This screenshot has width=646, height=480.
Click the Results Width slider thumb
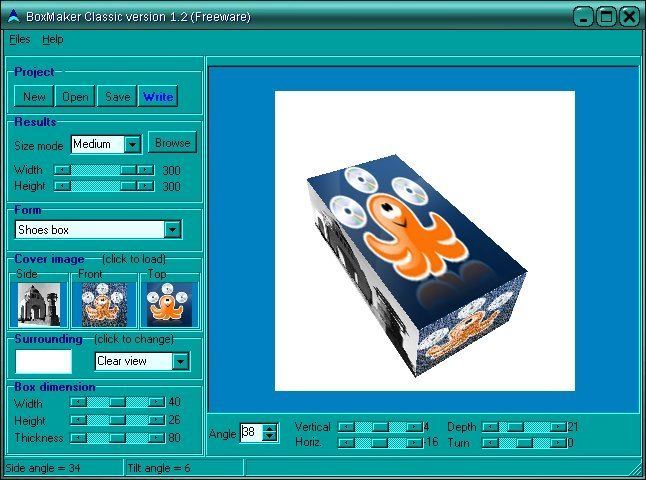(129, 170)
